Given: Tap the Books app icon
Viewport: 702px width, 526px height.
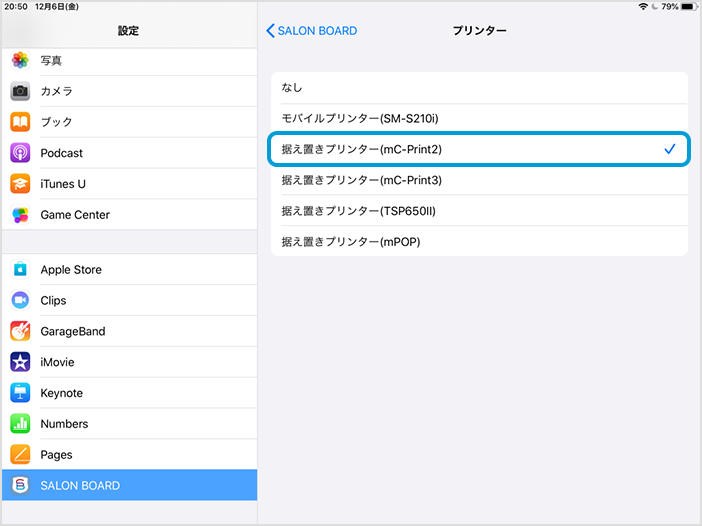Looking at the screenshot, I should 20,122.
